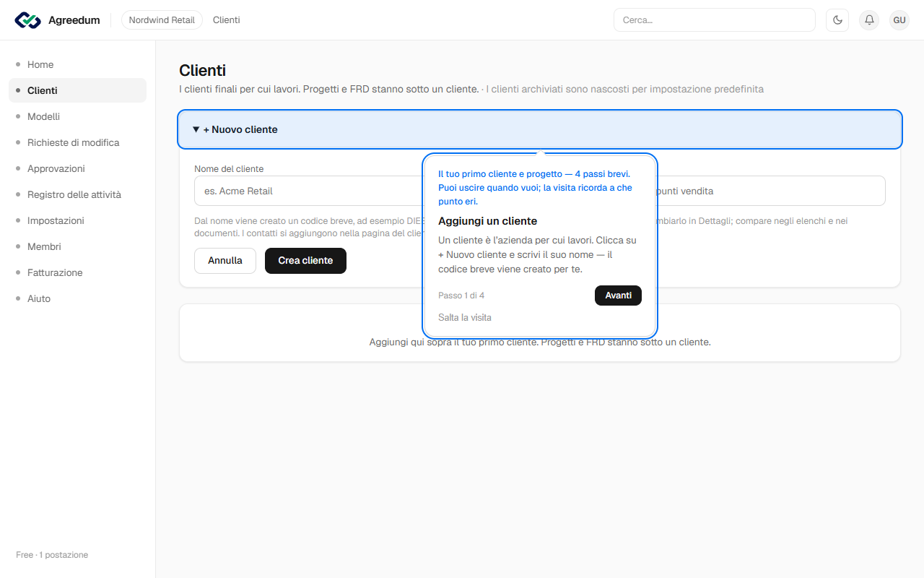The height and width of the screenshot is (578, 924).
Task: Open Impostazioni in the sidebar
Action: (x=77, y=220)
